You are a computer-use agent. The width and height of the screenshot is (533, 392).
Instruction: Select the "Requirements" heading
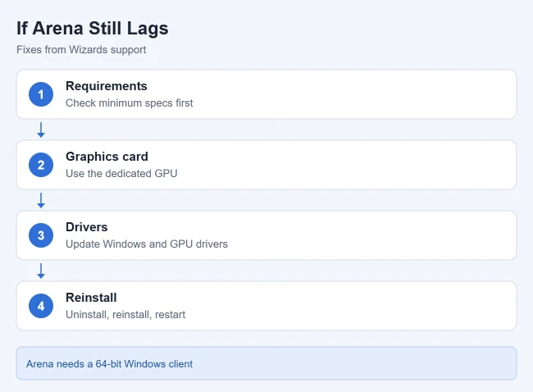[x=107, y=86]
